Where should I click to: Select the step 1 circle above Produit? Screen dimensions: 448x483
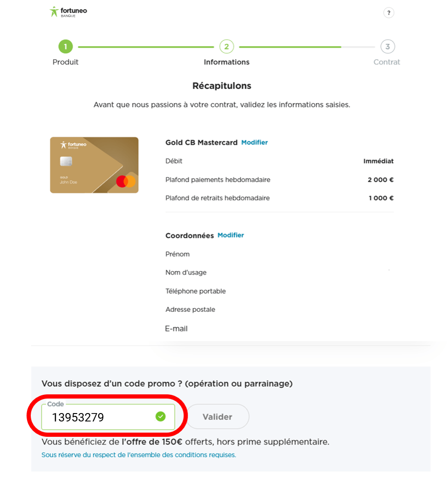tap(65, 47)
